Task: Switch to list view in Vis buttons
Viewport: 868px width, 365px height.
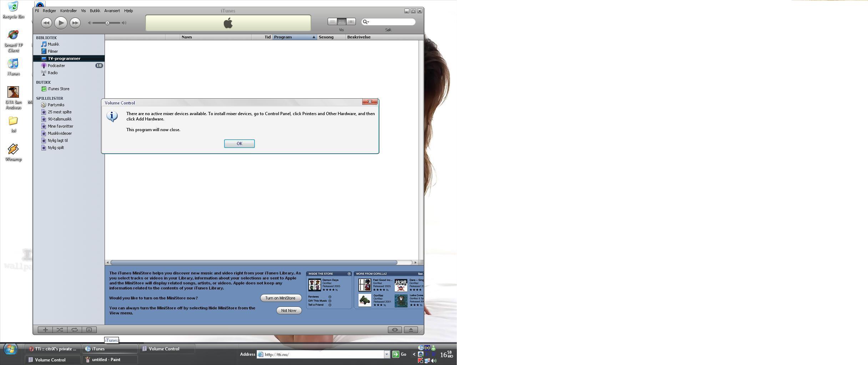Action: [332, 22]
